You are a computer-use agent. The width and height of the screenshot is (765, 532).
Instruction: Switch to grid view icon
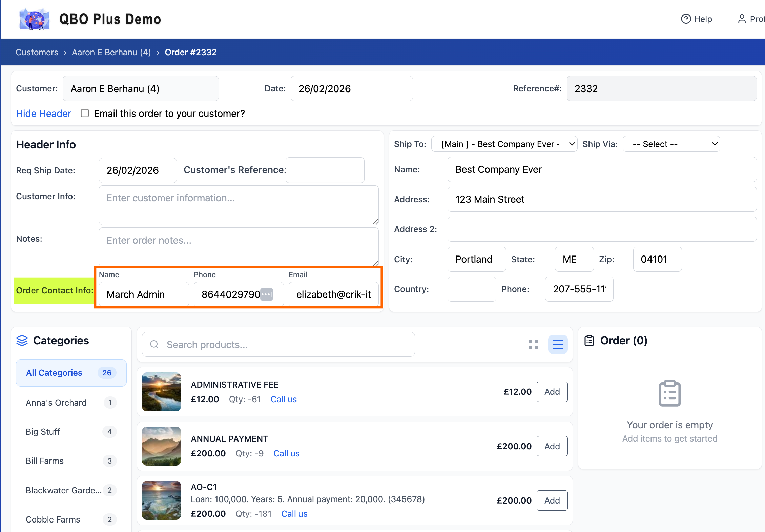533,345
